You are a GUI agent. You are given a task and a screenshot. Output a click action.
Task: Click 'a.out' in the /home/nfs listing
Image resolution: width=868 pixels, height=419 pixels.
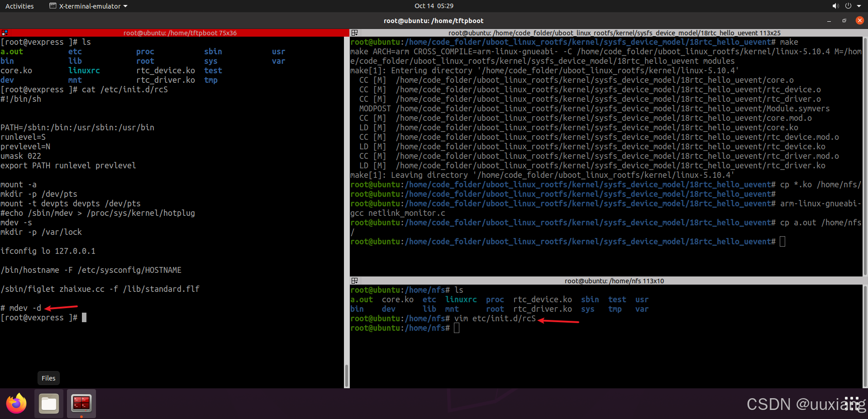(x=362, y=300)
